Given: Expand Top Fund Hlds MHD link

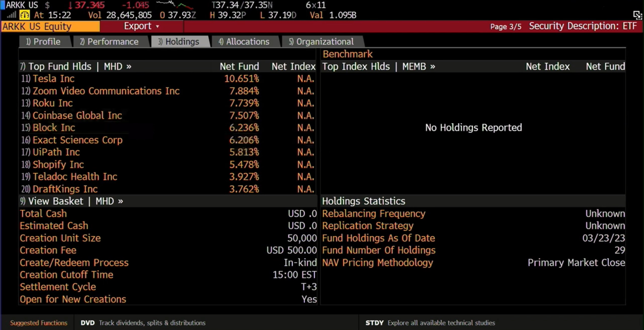Looking at the screenshot, I should tap(76, 66).
